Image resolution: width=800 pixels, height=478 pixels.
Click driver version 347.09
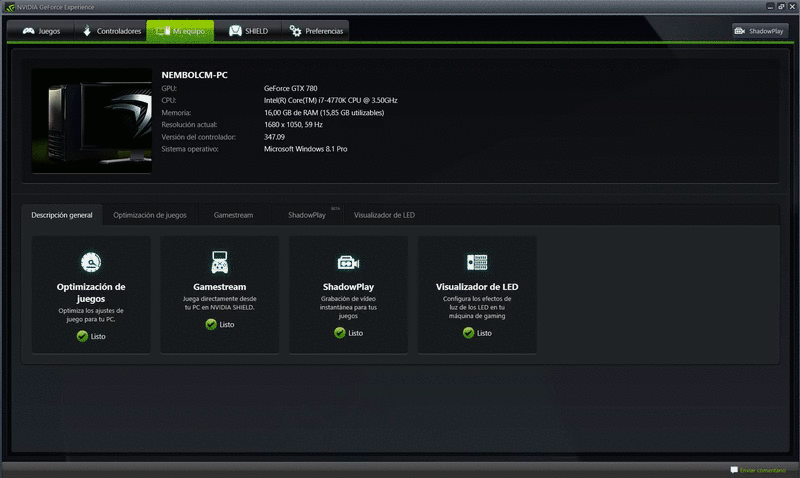pyautogui.click(x=274, y=137)
